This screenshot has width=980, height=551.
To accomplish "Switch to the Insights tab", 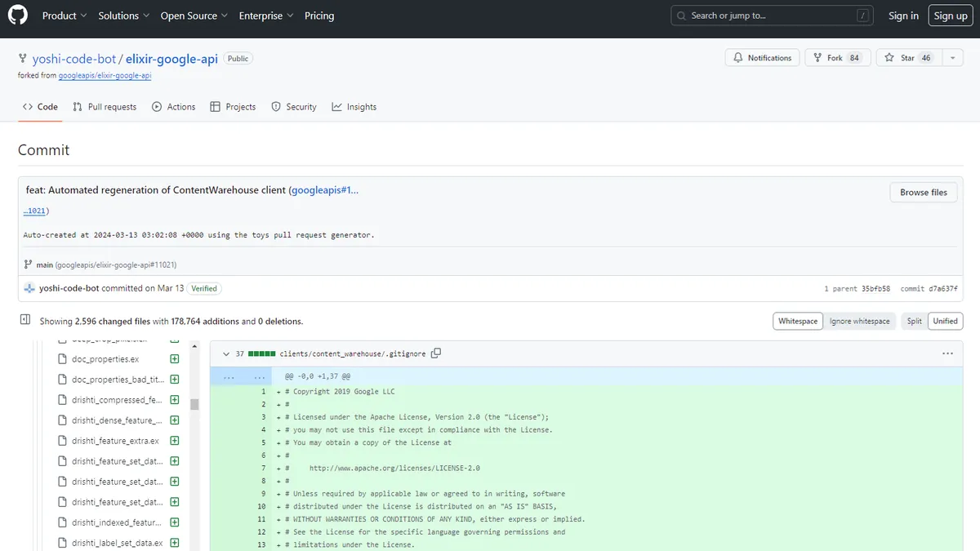I will [x=354, y=107].
